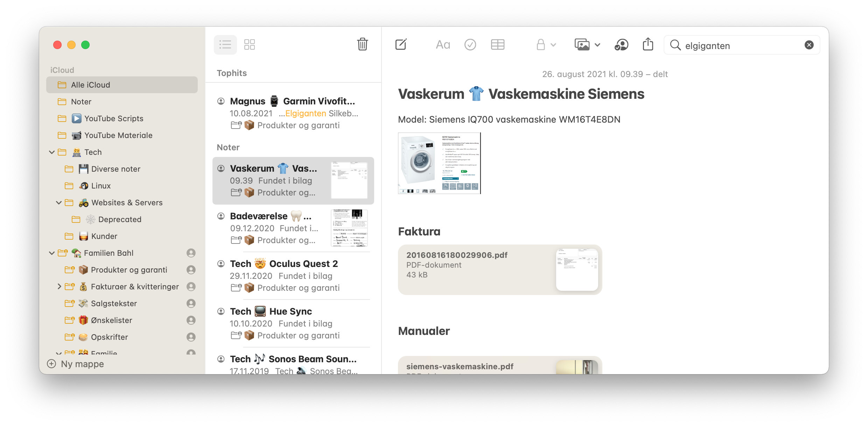Screen dimensions: 868x426
Task: Open the Badeværelse note
Action: pyautogui.click(x=293, y=228)
